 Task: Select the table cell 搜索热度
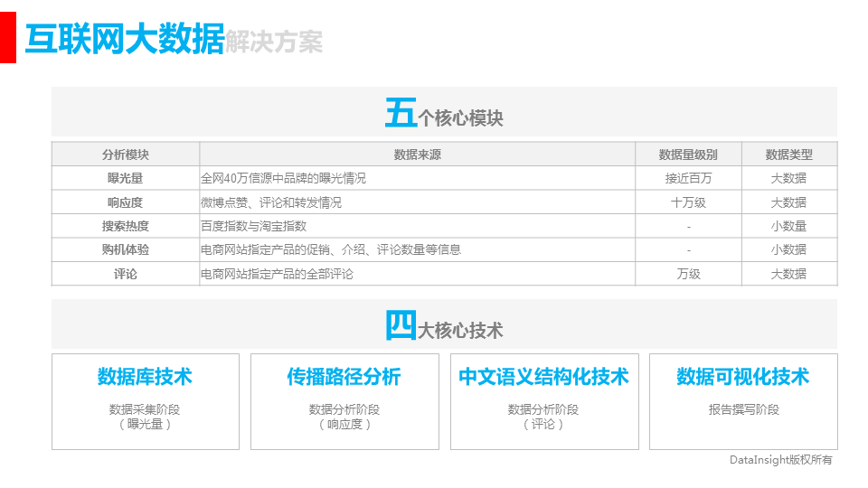click(126, 226)
